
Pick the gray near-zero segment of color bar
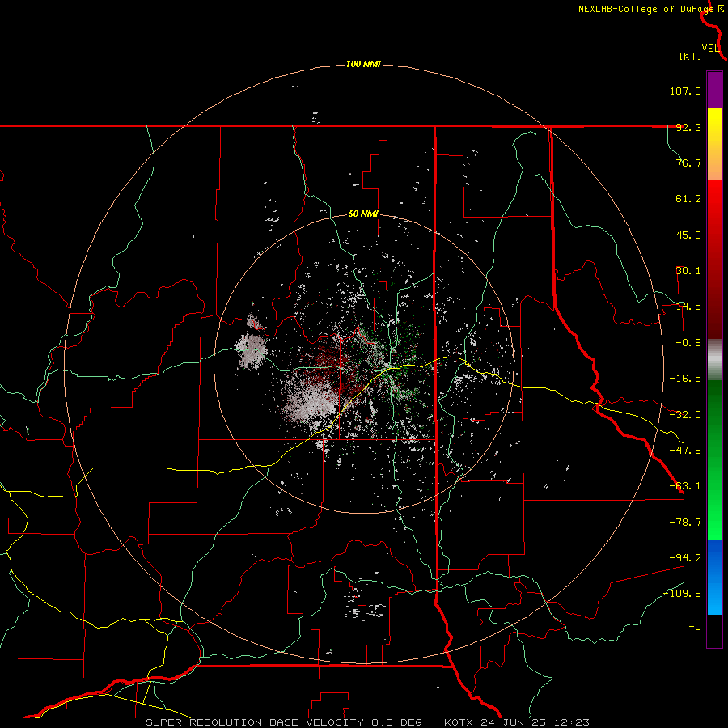[714, 359]
